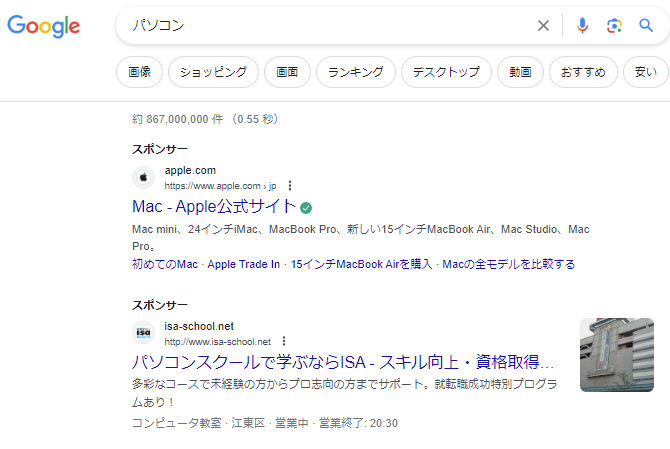Open パソコンスクールで学ぶならISA result title
670x449 pixels.
[343, 362]
